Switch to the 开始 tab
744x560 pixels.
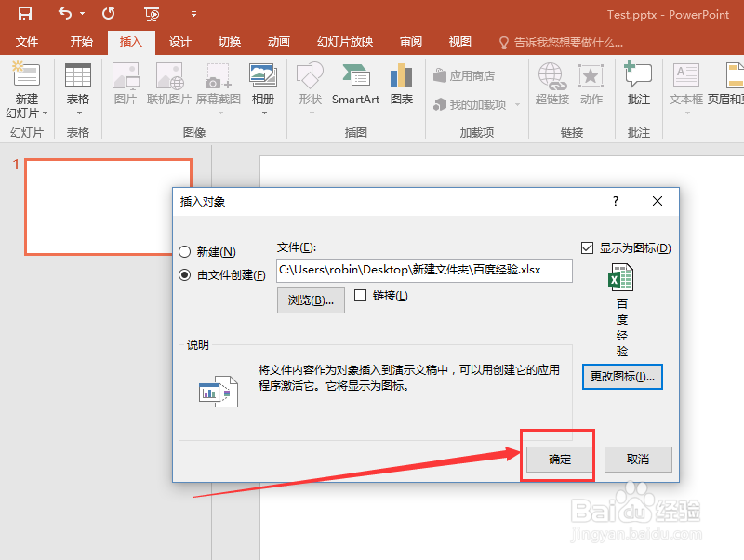pyautogui.click(x=82, y=42)
